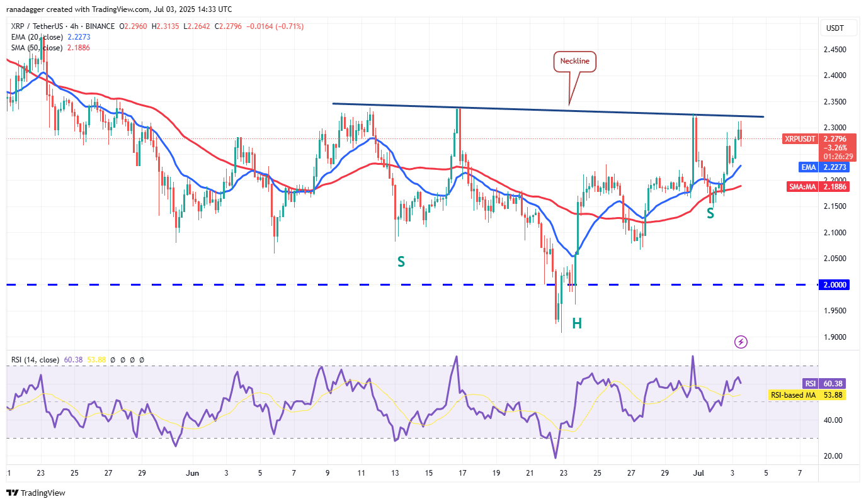This screenshot has width=866, height=504.
Task: Select the SMA (50, close) indicator legend
Action: pos(37,48)
